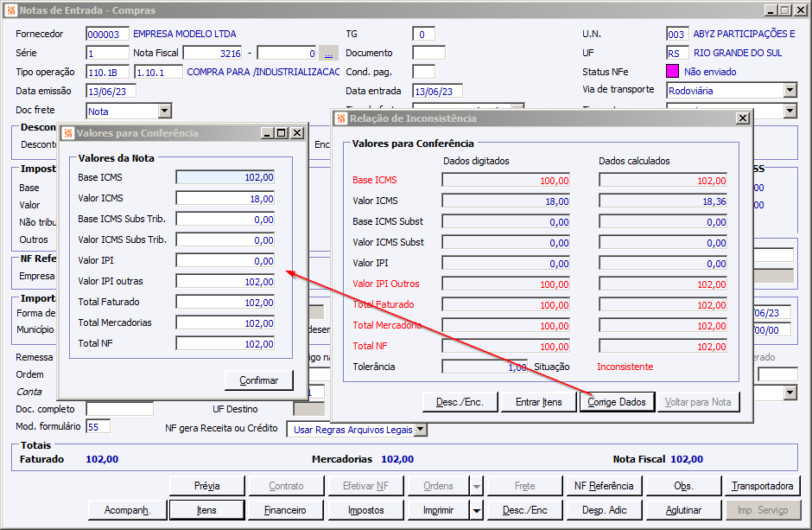
Task: Click the Série input field
Action: tap(107, 53)
